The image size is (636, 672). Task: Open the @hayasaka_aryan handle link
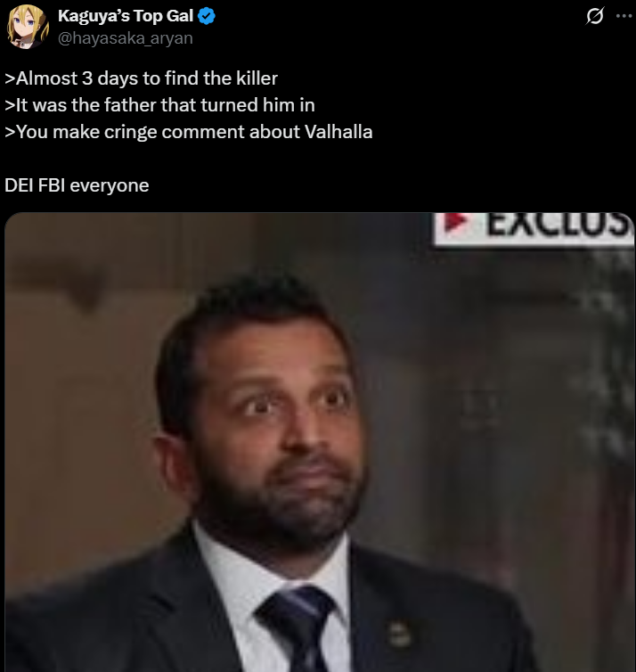pyautogui.click(x=126, y=38)
